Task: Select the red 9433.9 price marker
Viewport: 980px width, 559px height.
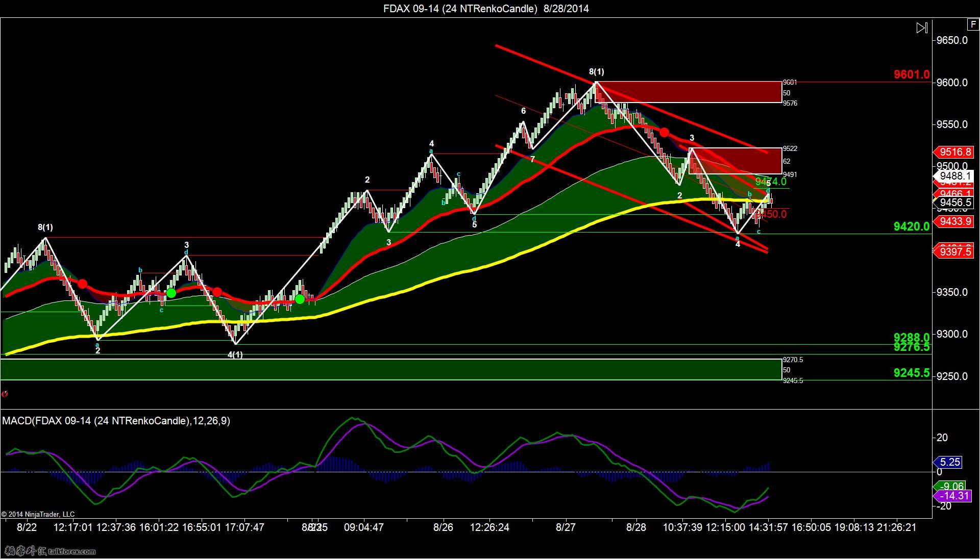Action: click(x=953, y=221)
